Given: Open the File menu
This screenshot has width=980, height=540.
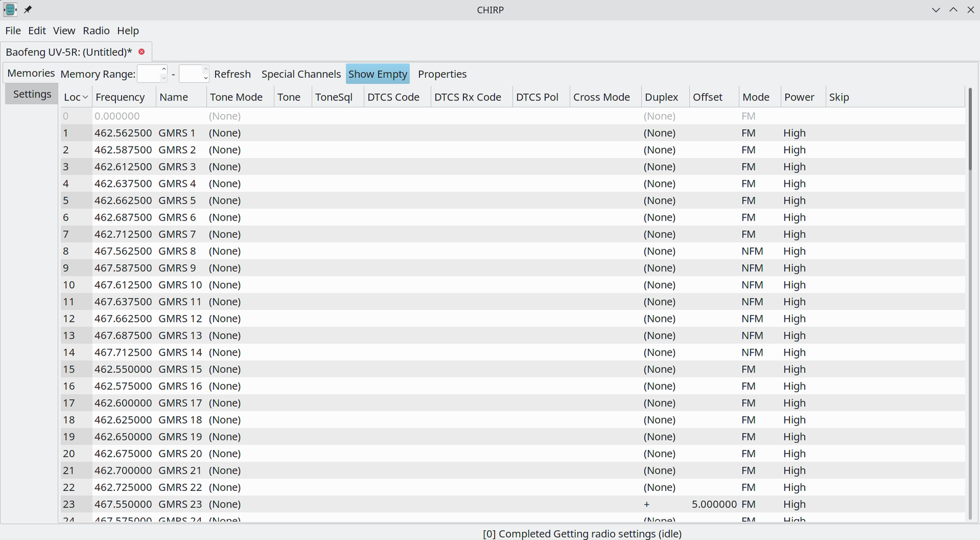Looking at the screenshot, I should pyautogui.click(x=13, y=31).
